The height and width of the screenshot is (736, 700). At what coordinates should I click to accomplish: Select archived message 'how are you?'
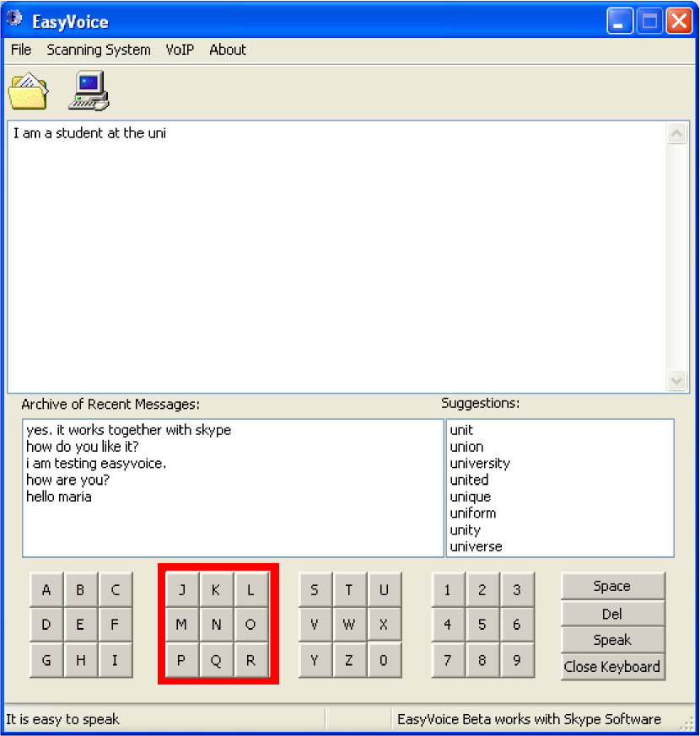coord(67,480)
